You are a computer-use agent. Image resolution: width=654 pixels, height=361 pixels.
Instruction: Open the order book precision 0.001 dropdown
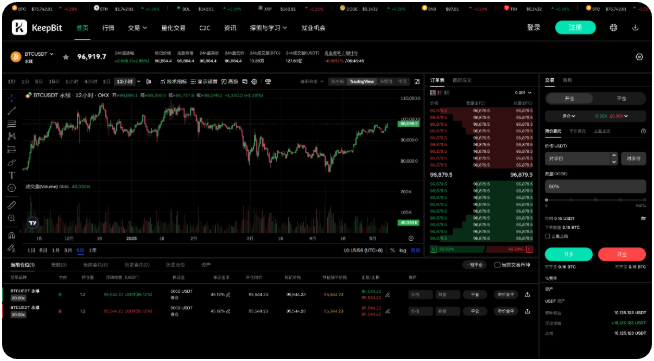tap(523, 93)
